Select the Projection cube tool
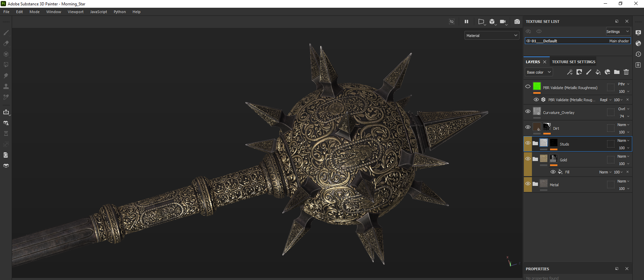The image size is (644, 280). pos(6,54)
